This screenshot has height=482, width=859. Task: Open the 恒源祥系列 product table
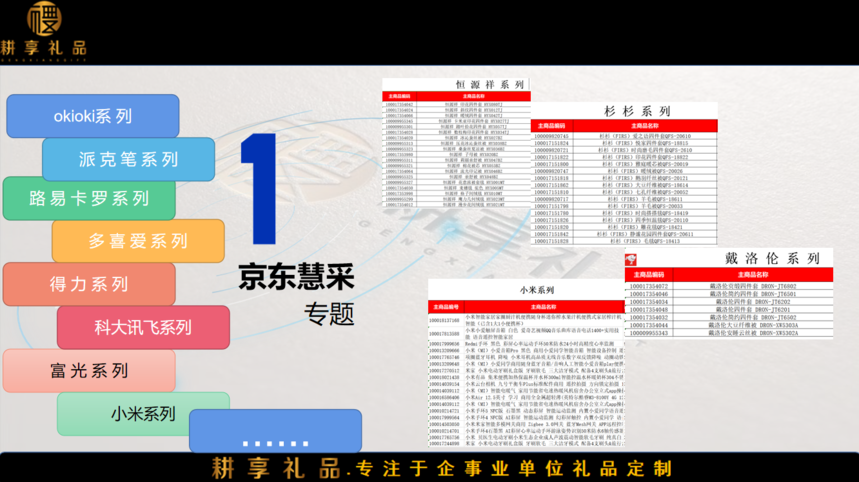click(456, 142)
